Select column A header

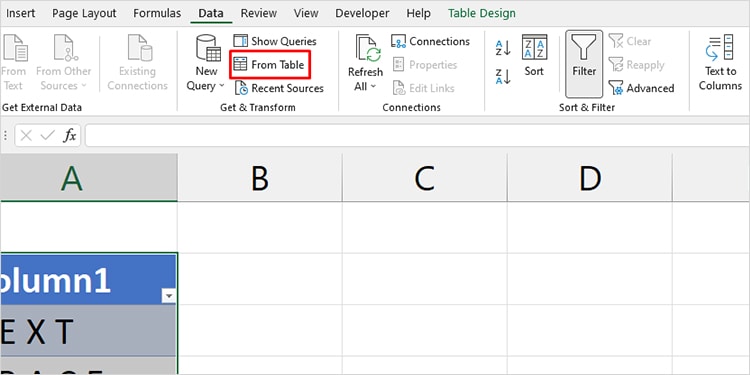point(88,177)
